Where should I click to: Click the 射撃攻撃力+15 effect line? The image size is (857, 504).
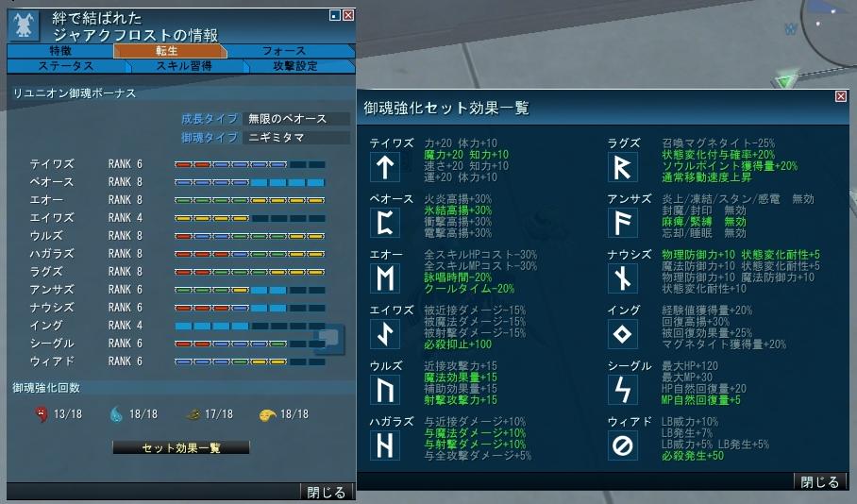(461, 400)
